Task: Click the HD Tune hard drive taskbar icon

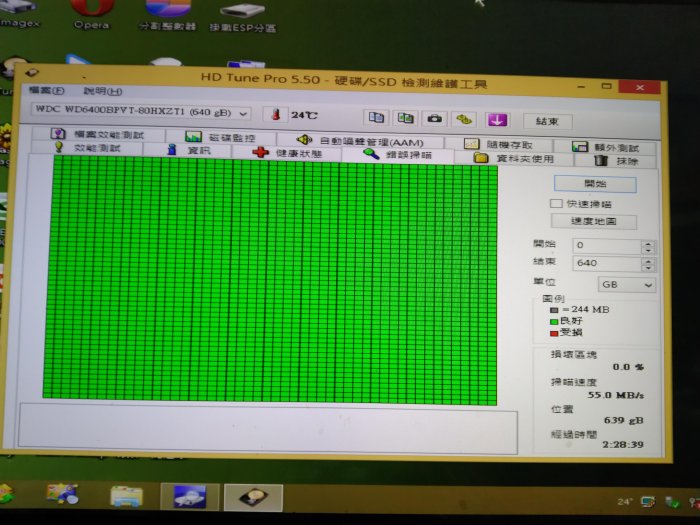Action: pyautogui.click(x=252, y=497)
